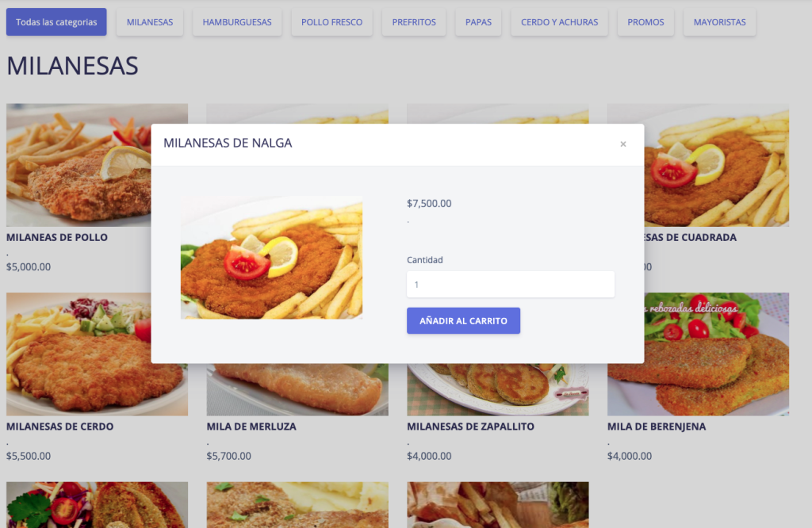Click the Añadir al carrito button

(463, 321)
